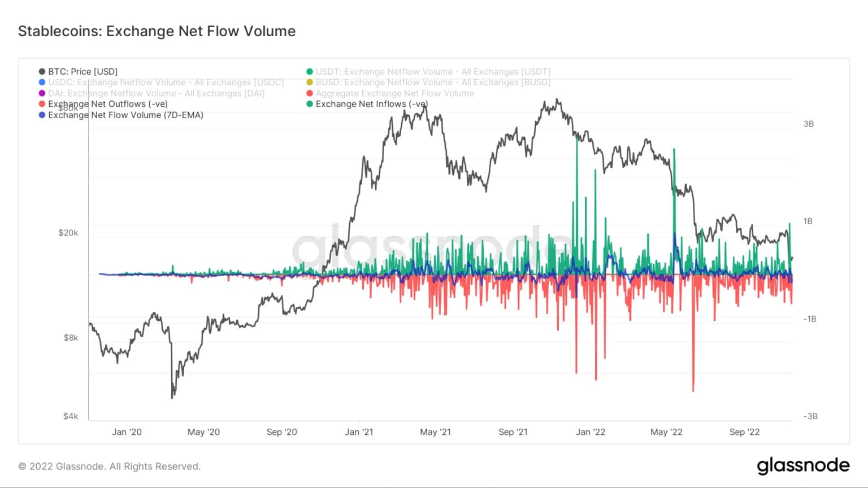This screenshot has width=868, height=488.
Task: Toggle the BTC: Price [USD] legend entry
Action: pos(78,72)
